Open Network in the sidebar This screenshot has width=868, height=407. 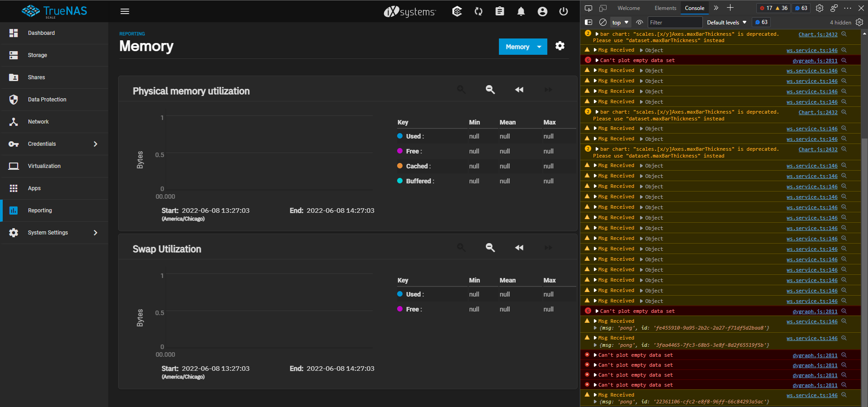coord(55,122)
